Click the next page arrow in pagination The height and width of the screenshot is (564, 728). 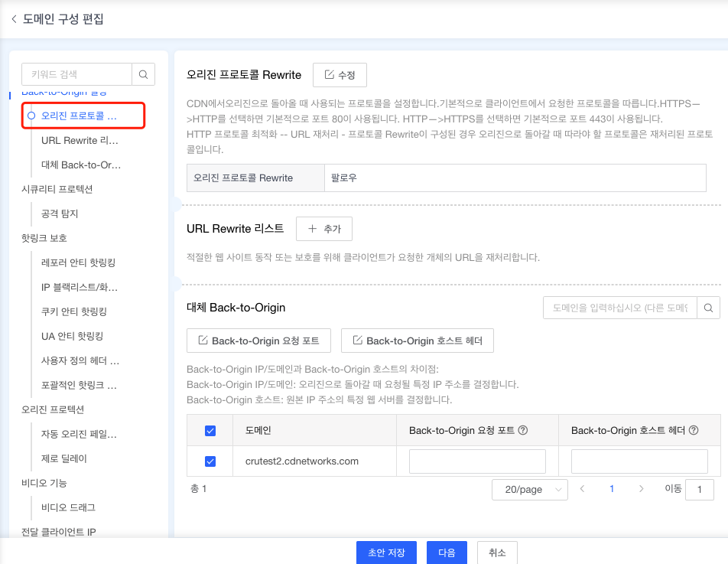pyautogui.click(x=643, y=488)
